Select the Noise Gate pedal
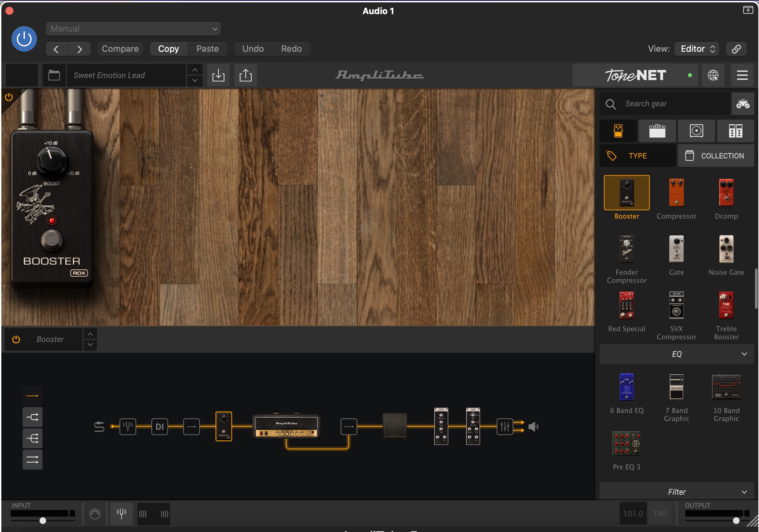Image resolution: width=759 pixels, height=532 pixels. coord(726,249)
